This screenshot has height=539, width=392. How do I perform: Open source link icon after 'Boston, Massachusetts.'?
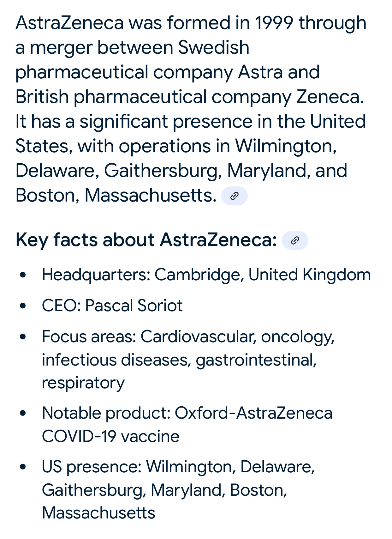coord(234,196)
